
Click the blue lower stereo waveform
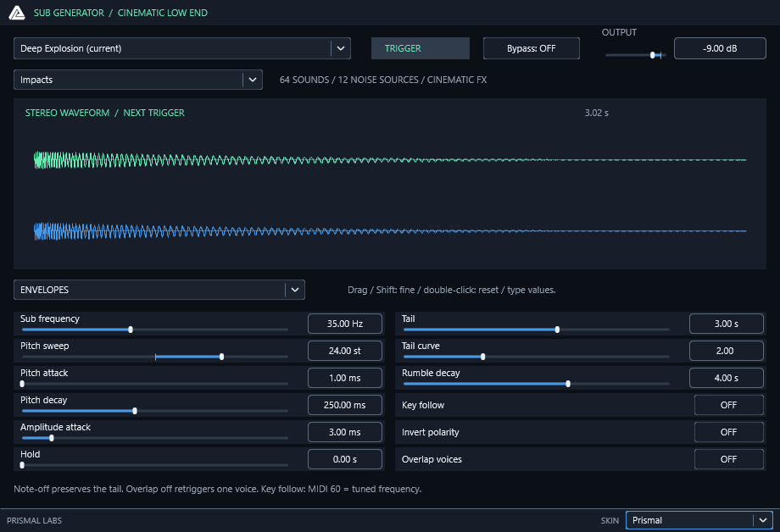390,231
